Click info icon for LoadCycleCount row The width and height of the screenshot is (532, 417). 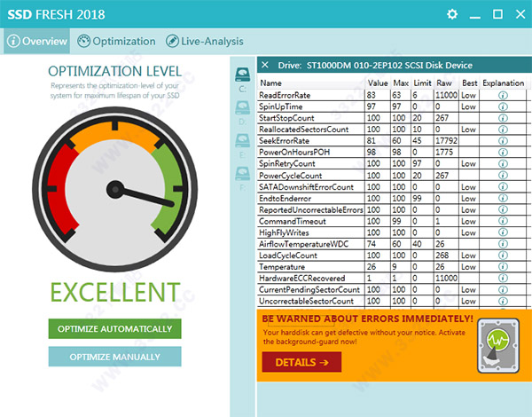click(x=503, y=256)
